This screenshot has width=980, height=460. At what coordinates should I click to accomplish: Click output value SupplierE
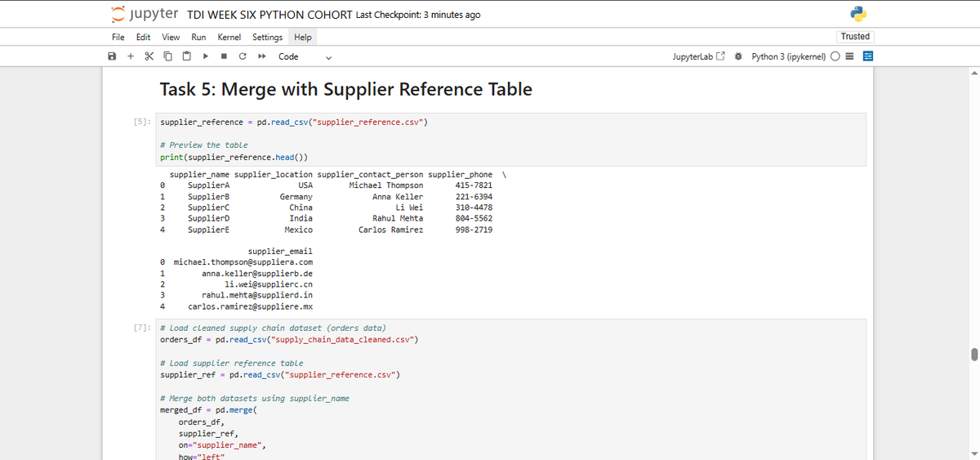click(x=208, y=230)
